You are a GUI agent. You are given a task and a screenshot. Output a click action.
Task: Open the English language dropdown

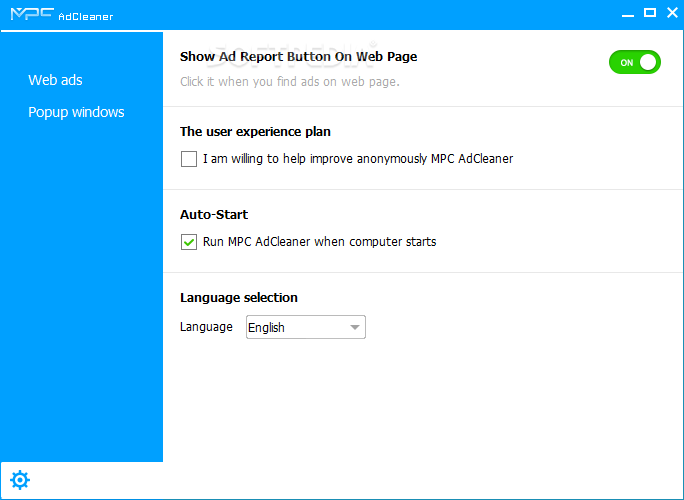click(306, 327)
